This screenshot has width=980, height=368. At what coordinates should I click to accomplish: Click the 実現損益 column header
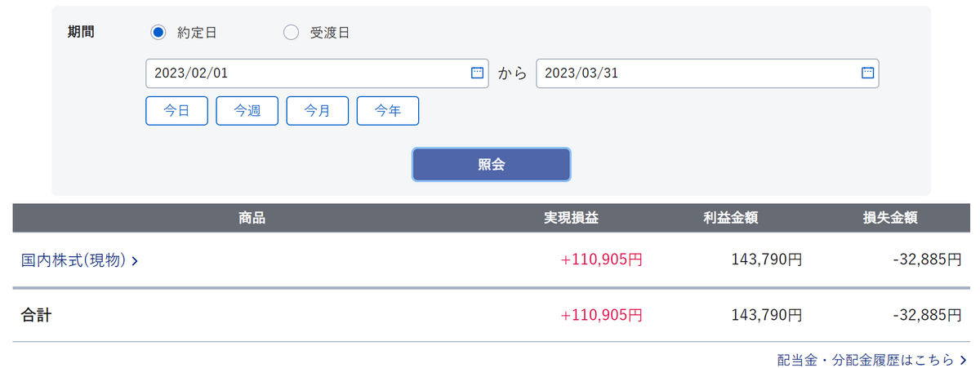coord(572,218)
